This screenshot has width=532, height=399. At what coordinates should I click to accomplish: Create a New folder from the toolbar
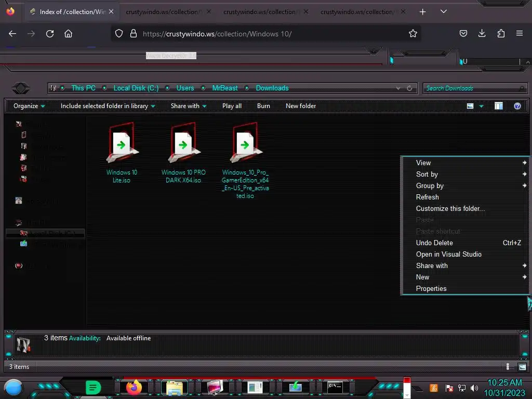[x=301, y=106]
